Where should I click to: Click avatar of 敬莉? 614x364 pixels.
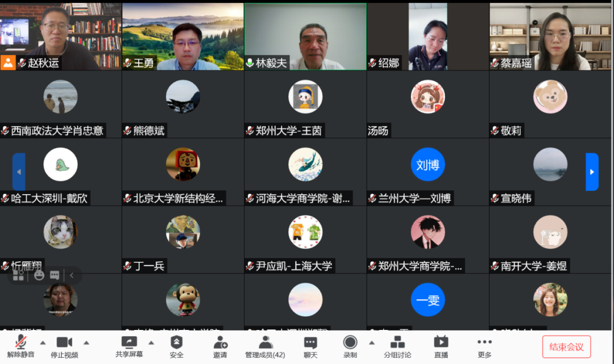click(x=550, y=97)
